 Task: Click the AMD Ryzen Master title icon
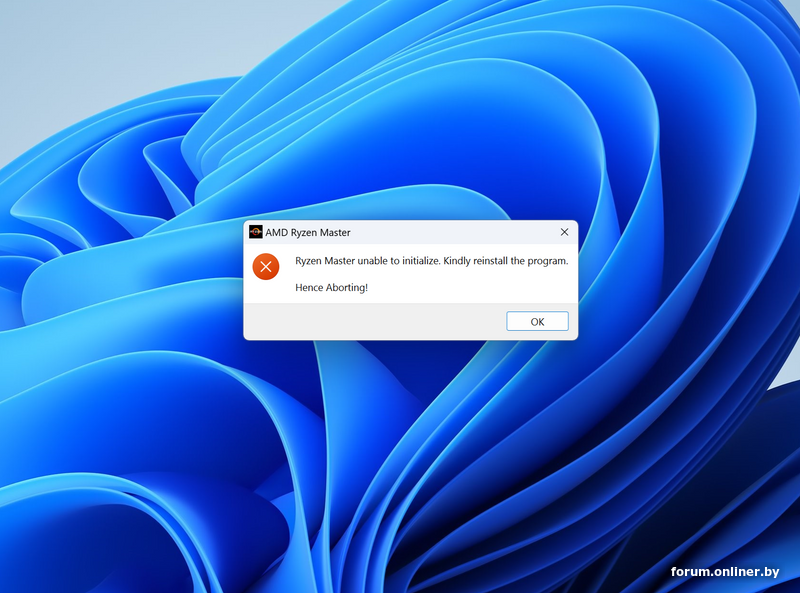pos(255,232)
